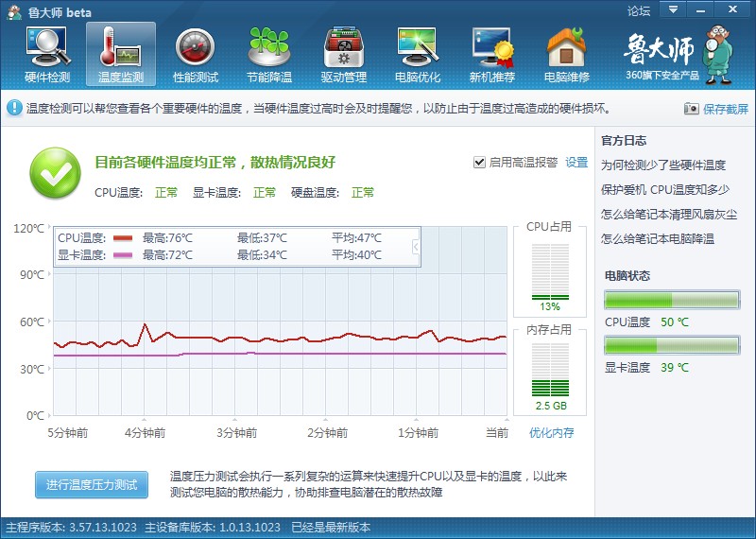Open 节能降温 energy saving clover icon
Image resolution: width=756 pixels, height=539 pixels.
(x=269, y=55)
